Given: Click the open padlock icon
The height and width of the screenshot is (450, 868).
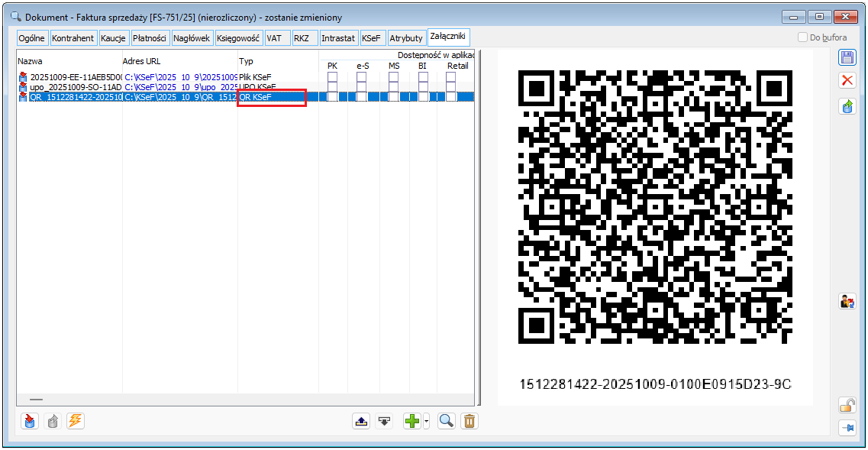Looking at the screenshot, I should (x=847, y=405).
